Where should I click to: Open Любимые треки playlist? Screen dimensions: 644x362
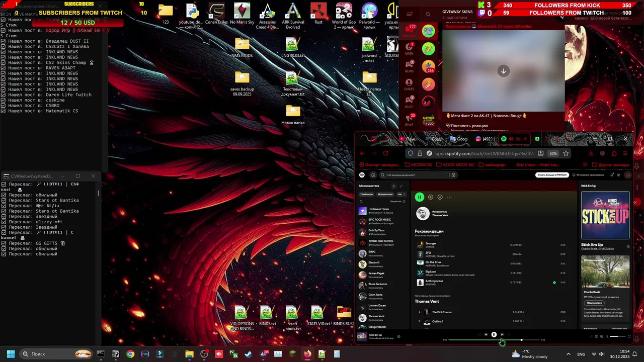click(381, 210)
